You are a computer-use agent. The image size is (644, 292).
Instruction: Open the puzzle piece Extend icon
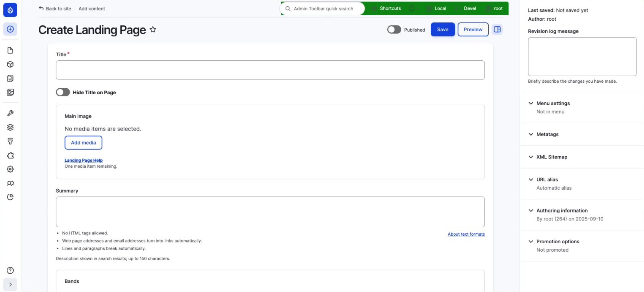click(10, 155)
